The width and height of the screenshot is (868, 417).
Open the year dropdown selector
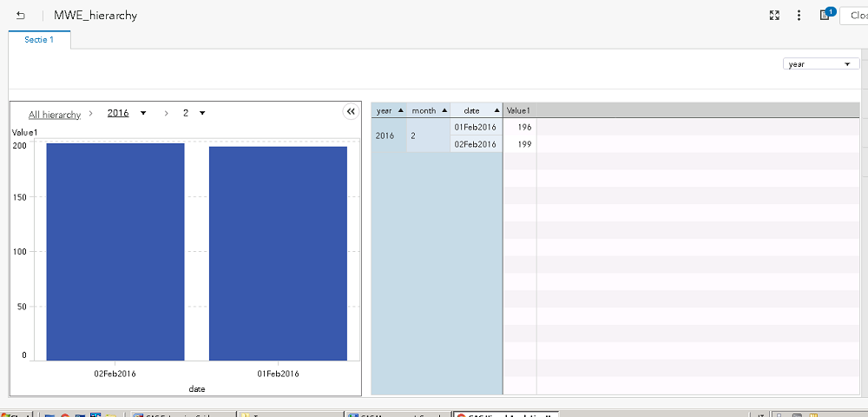[x=820, y=64]
